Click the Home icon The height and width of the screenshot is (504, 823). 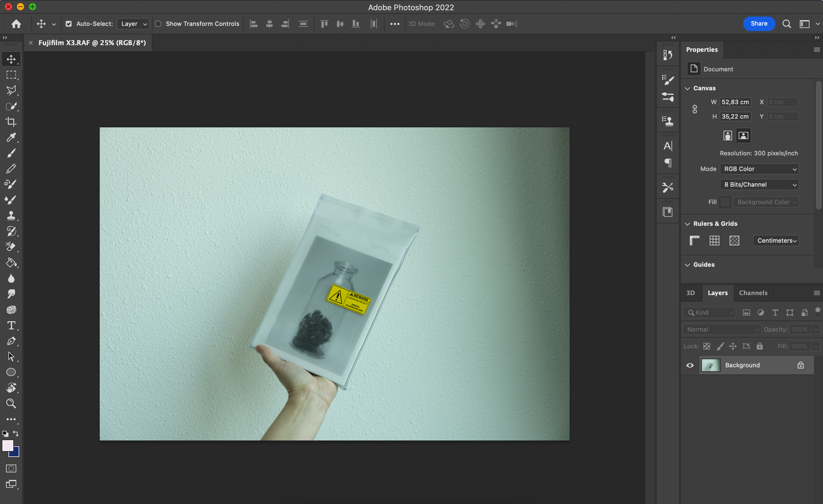(x=16, y=24)
